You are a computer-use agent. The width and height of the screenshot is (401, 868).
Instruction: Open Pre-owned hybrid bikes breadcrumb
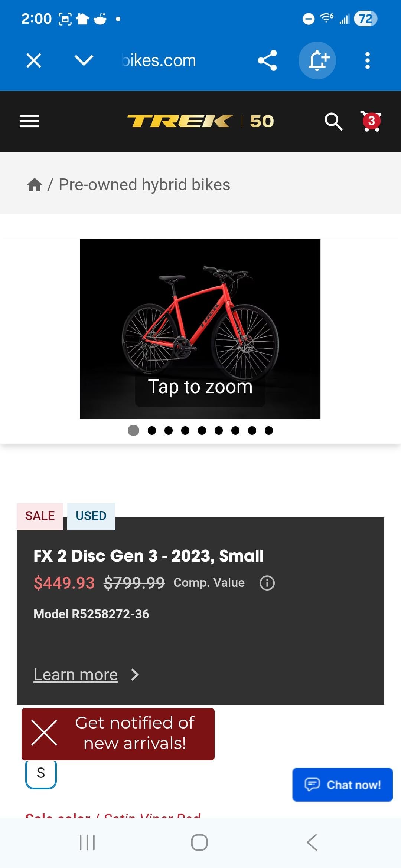[144, 185]
